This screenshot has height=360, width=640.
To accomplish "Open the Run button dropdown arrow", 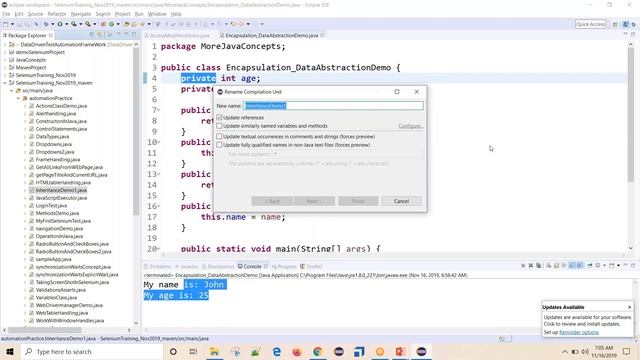I will [66, 24].
